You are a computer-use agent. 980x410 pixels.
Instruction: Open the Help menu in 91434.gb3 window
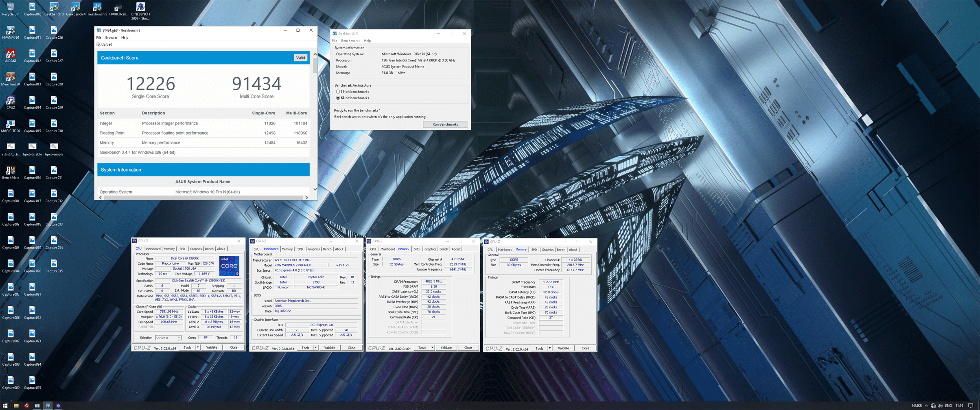[125, 37]
